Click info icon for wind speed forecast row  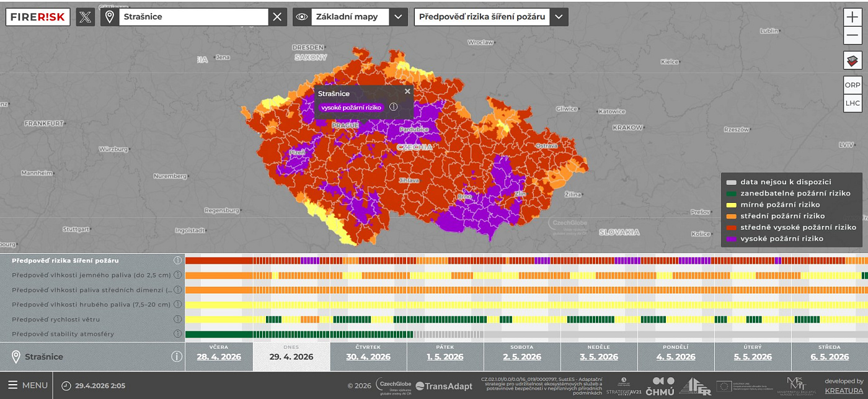tap(177, 319)
